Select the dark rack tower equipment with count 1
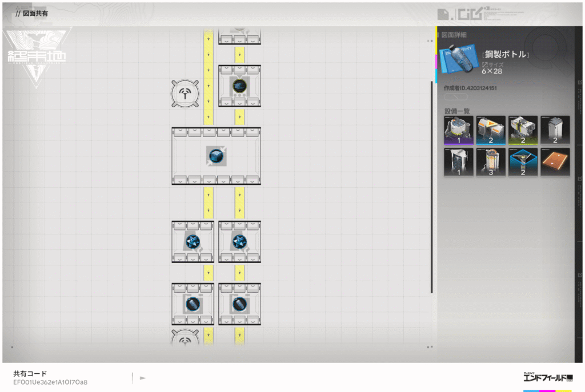This screenshot has width=585, height=392. (x=458, y=162)
